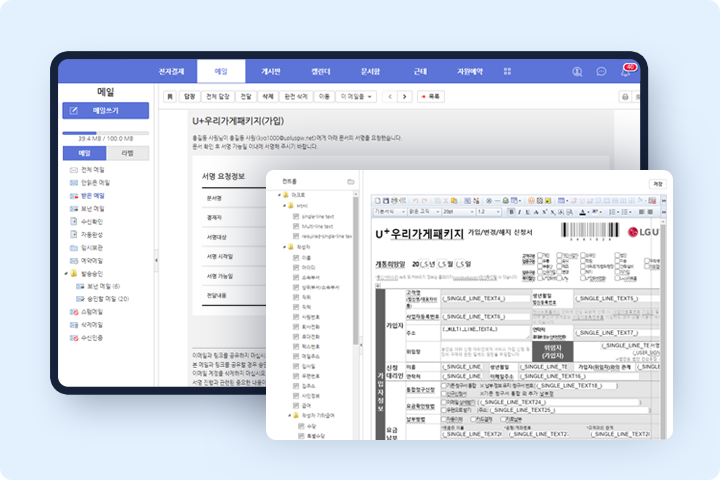This screenshot has width=720, height=480.
Task: Open the 자원예약 tab
Action: pos(469,71)
